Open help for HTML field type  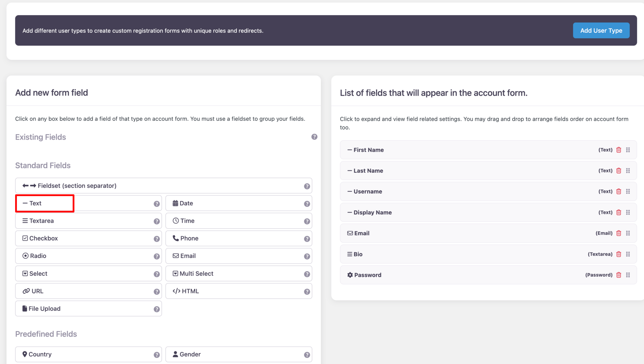pos(307,292)
